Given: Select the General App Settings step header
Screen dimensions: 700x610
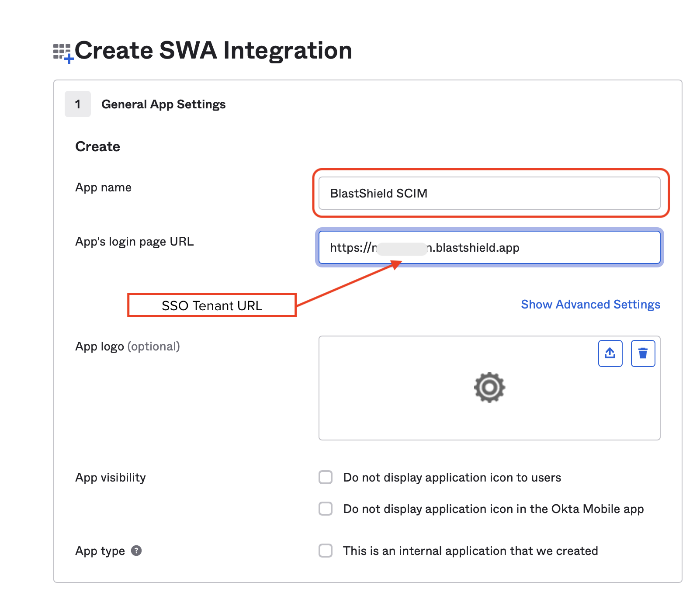Looking at the screenshot, I should 163,104.
